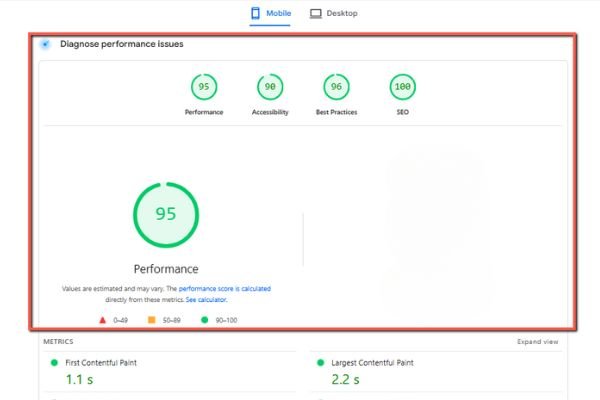Click the page screenshot thumbnail placeholder
This screenshot has height=400, width=600.
pyautogui.click(x=433, y=215)
